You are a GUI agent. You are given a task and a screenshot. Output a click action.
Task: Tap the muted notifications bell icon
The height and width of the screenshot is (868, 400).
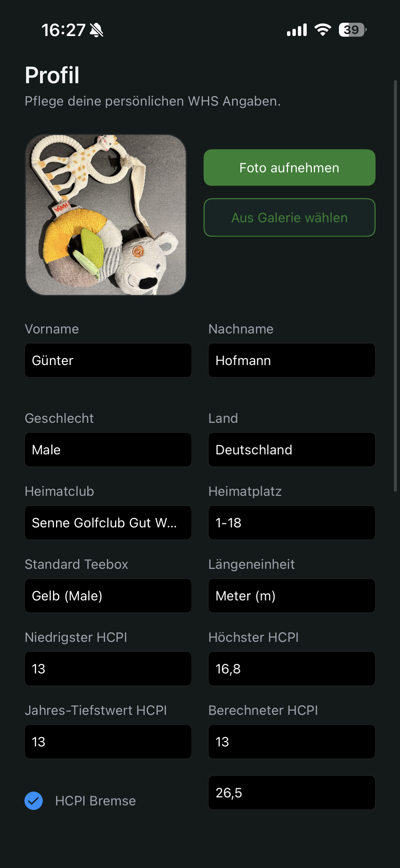pos(96,30)
